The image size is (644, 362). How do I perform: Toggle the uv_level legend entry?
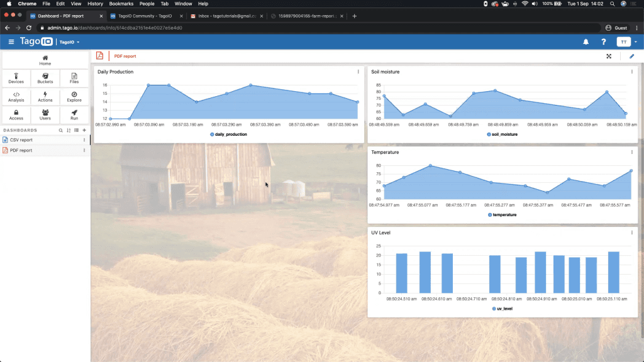click(502, 308)
